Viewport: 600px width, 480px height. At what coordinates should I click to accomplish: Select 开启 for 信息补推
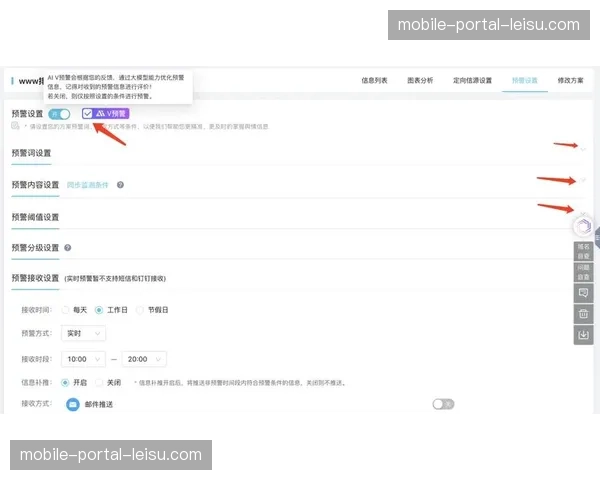pos(65,382)
